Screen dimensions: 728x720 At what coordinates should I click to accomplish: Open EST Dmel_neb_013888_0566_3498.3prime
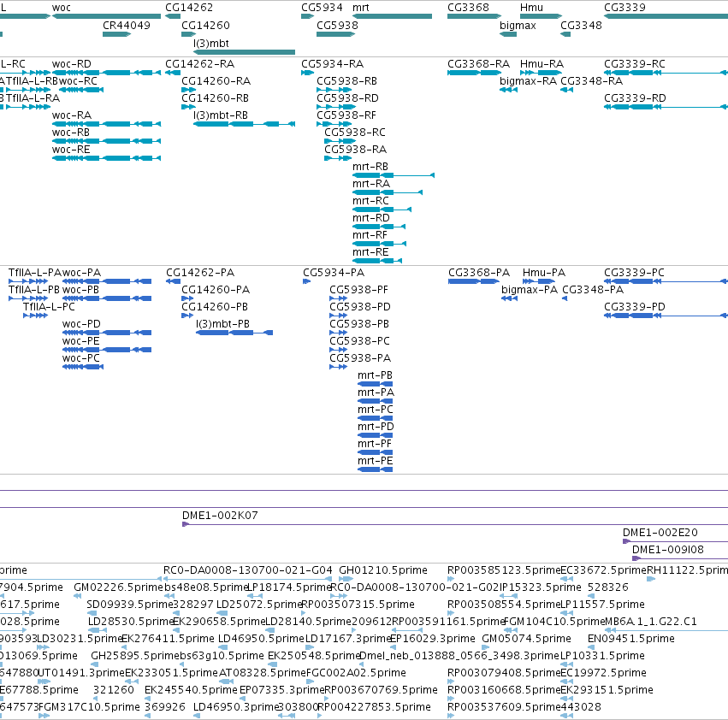[459, 657]
